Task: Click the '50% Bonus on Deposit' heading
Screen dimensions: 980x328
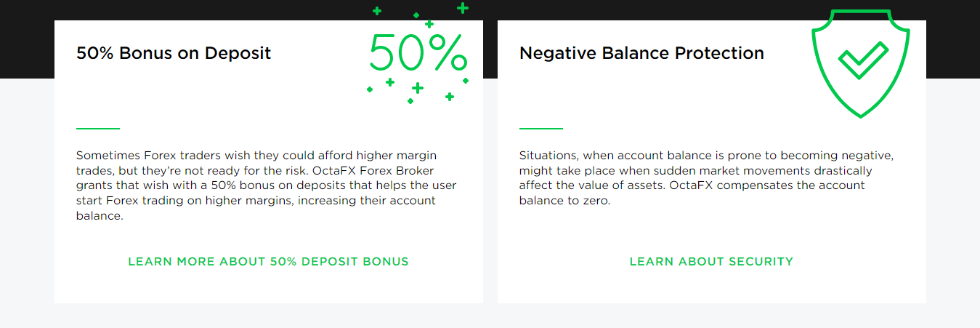Action: pos(174,53)
